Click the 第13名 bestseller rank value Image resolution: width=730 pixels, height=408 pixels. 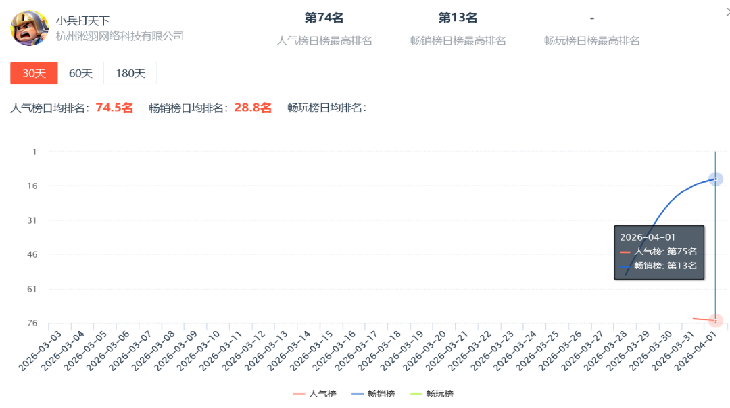(458, 17)
